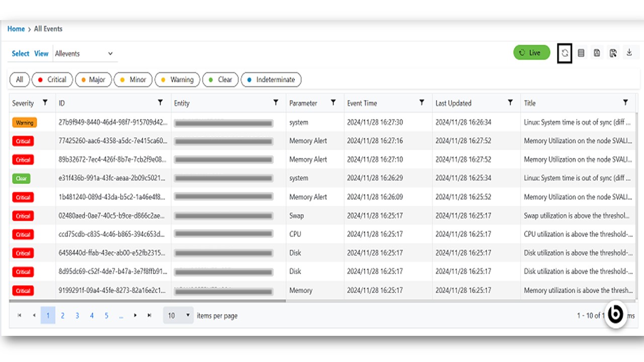
Task: Sort by the Severity column header
Action: 23,103
